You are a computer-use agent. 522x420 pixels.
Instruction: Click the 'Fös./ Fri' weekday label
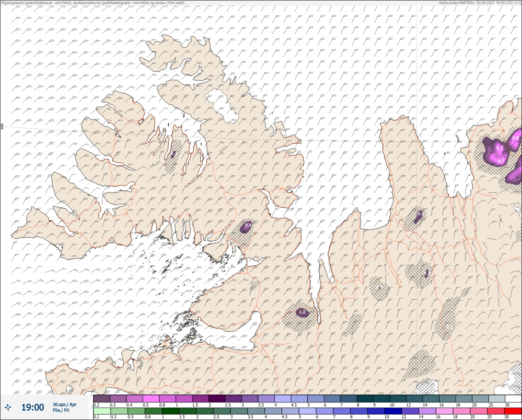pyautogui.click(x=61, y=410)
